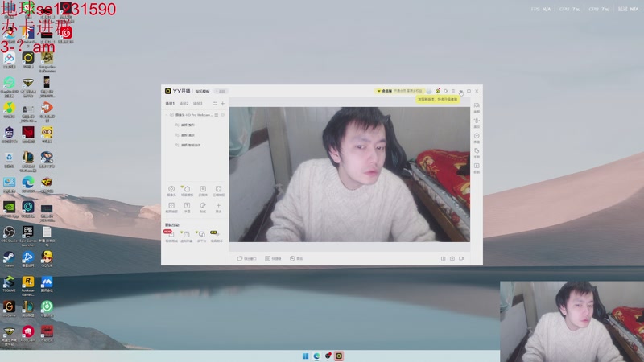Add a camera source using the 摄像头 tool
The width and height of the screenshot is (644, 362).
[x=171, y=191]
